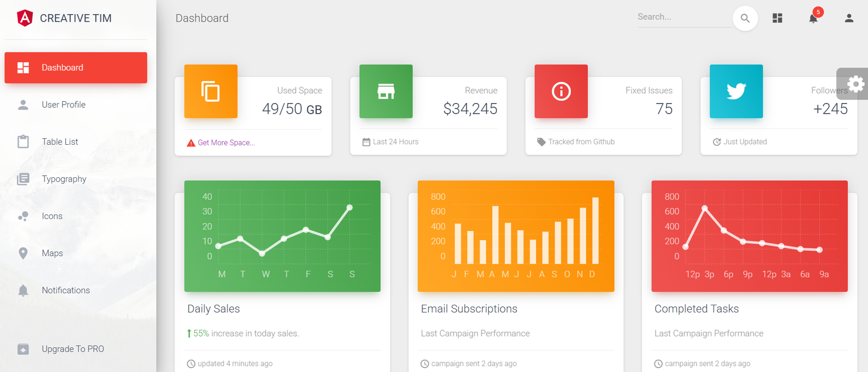The height and width of the screenshot is (372, 868).
Task: Click the location pin icon beside Maps
Action: 23,253
